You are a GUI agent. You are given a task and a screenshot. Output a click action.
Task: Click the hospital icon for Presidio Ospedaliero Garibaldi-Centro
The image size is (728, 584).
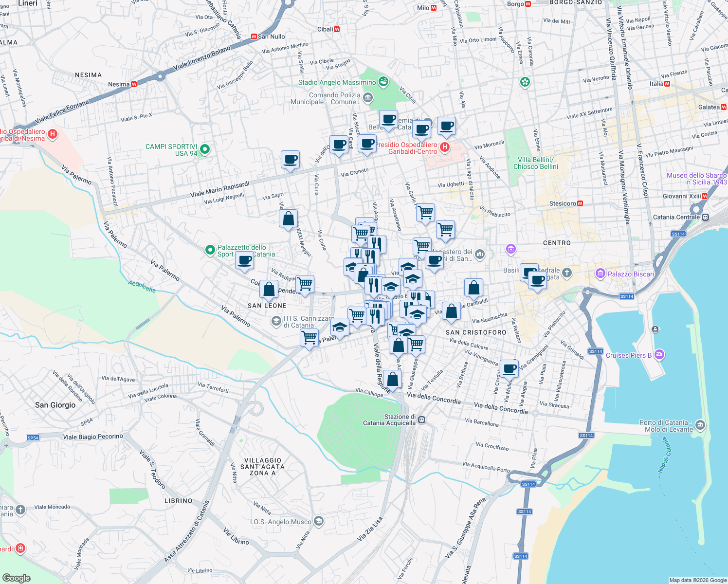[x=444, y=147]
